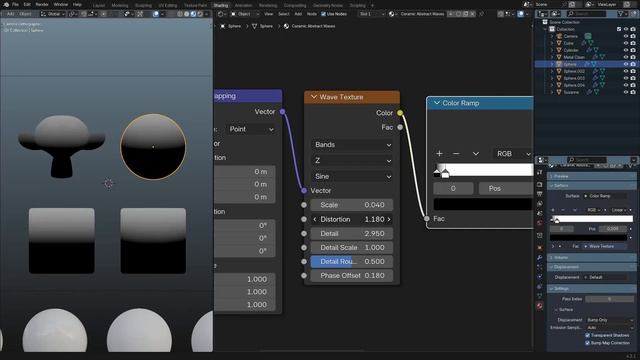Disable rendering of the Sphere object

click(x=633, y=64)
